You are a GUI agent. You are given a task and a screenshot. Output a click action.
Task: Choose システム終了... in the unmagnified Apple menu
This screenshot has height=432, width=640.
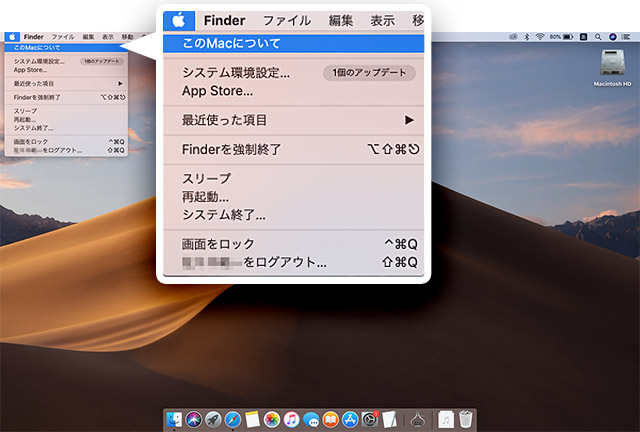click(66, 128)
